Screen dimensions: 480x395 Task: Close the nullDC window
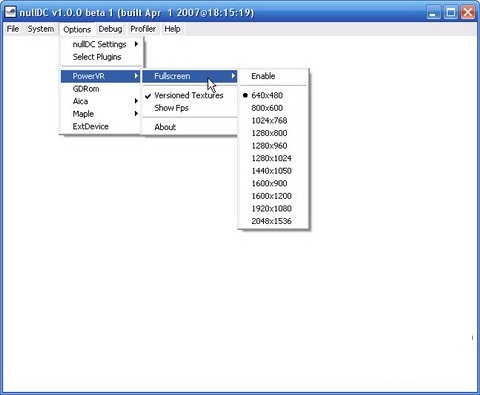[468, 13]
